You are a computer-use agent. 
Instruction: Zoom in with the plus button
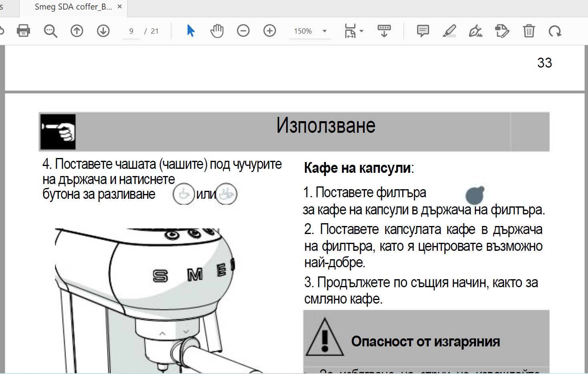coord(270,31)
